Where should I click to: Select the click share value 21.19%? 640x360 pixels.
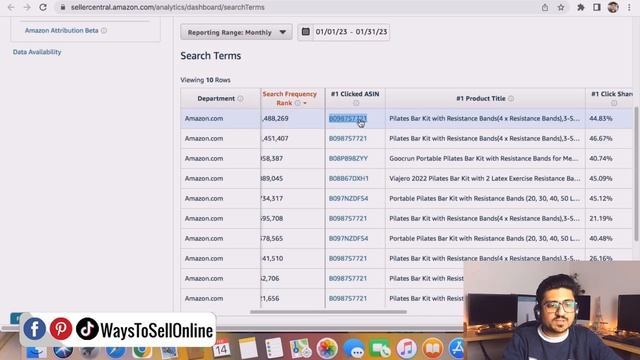[601, 218]
